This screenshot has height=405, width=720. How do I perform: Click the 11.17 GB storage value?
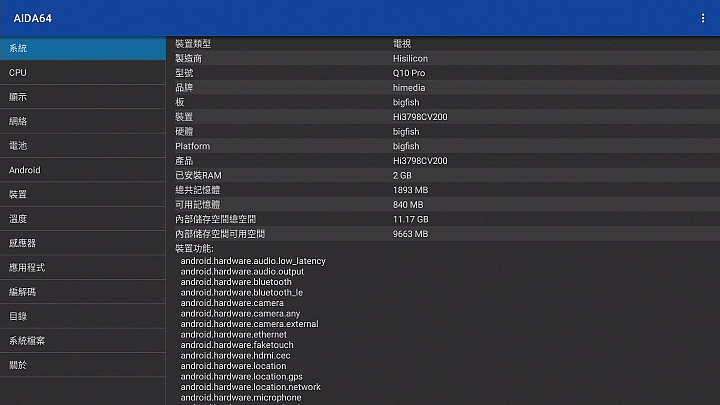pyautogui.click(x=410, y=219)
